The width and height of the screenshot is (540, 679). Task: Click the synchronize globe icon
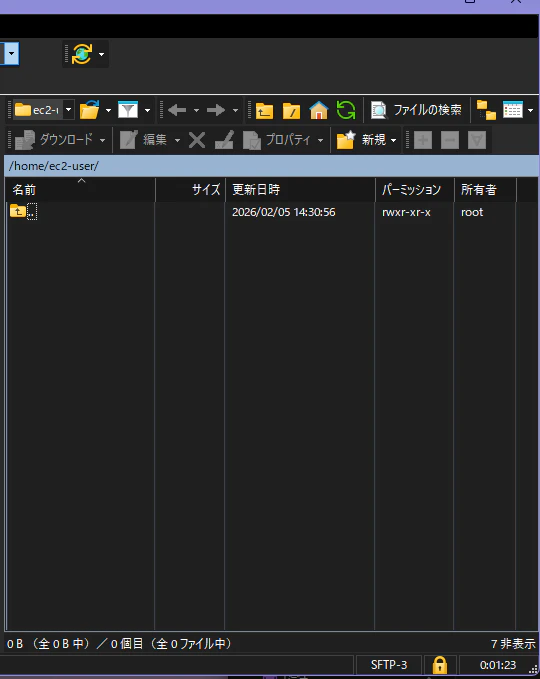[x=82, y=54]
